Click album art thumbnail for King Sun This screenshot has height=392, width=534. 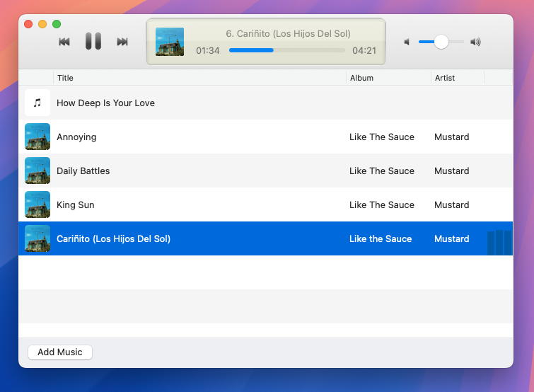tap(37, 204)
